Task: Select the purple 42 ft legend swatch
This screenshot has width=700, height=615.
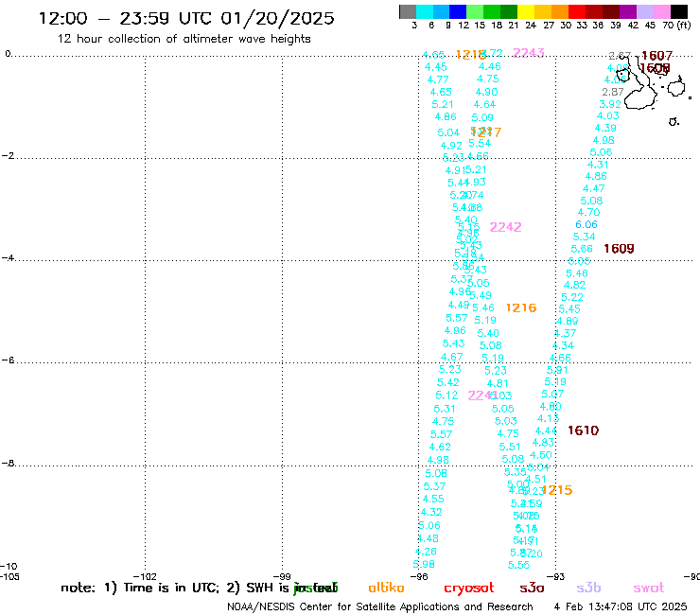Action: tap(628, 11)
